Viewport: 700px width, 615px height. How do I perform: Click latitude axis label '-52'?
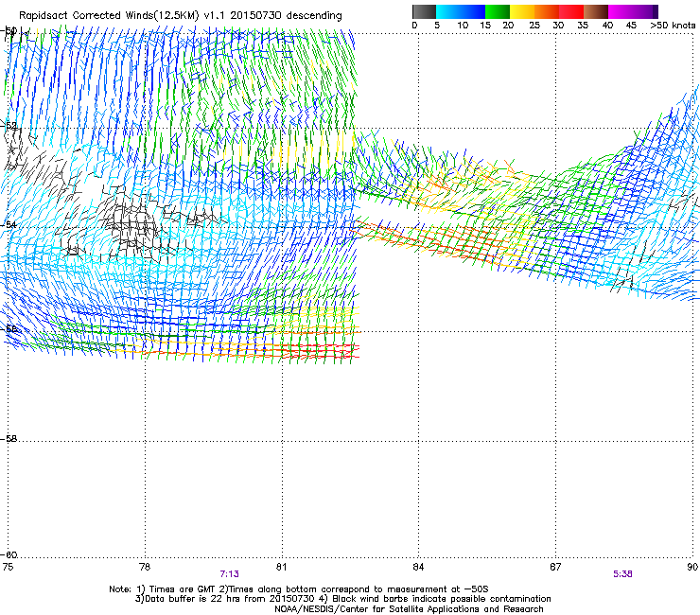(x=9, y=126)
